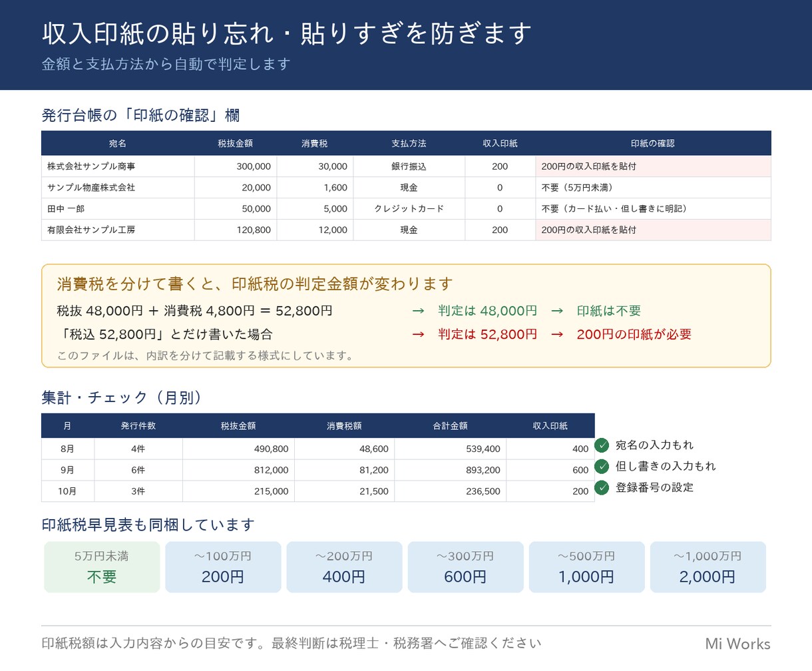The width and height of the screenshot is (812, 671).
Task: Select the 有限会社サンプル工房 cell
Action: 118,230
